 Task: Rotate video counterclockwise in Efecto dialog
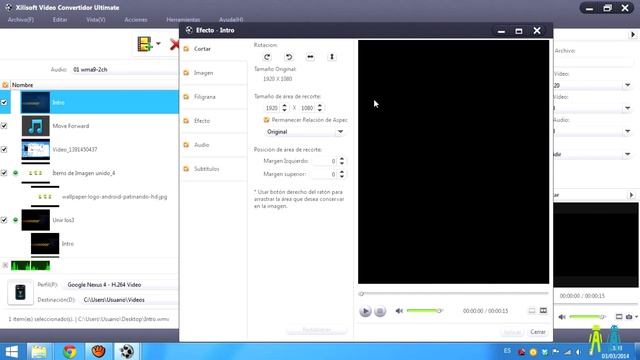point(289,57)
